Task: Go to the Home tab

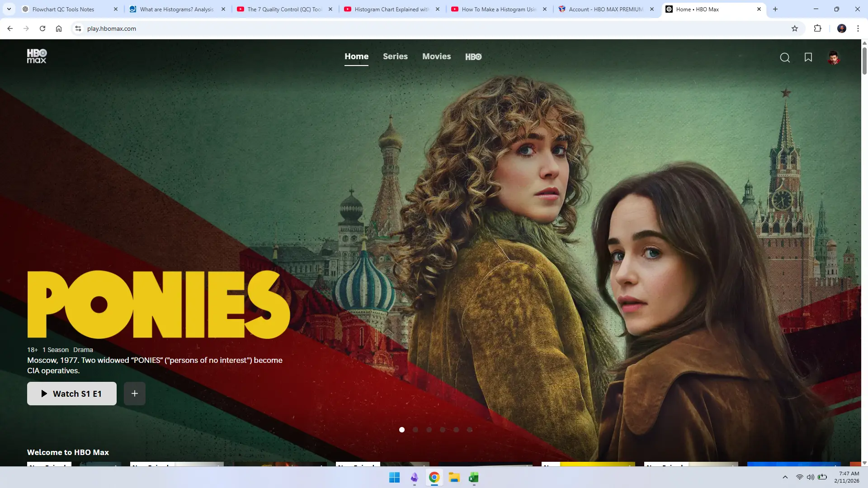Action: pos(356,56)
